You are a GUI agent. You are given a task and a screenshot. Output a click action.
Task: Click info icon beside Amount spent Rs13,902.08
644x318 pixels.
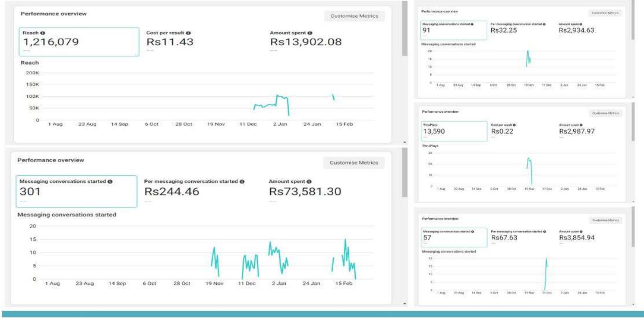point(310,33)
